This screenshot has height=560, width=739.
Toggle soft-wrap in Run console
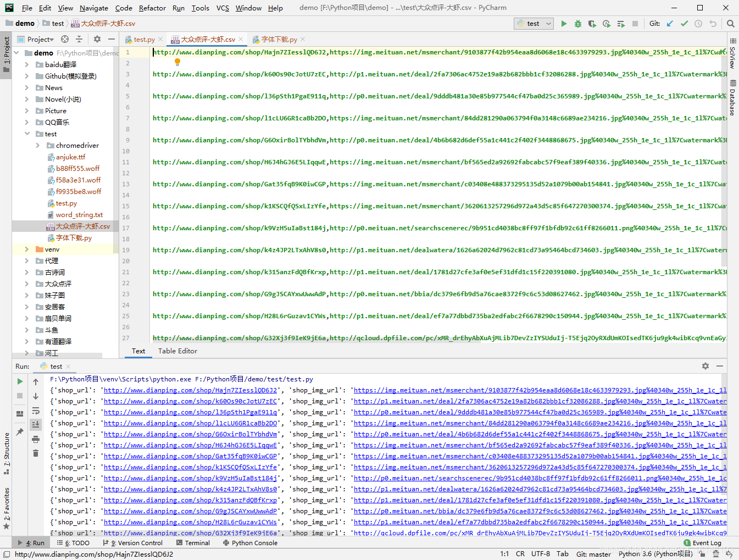click(x=36, y=411)
